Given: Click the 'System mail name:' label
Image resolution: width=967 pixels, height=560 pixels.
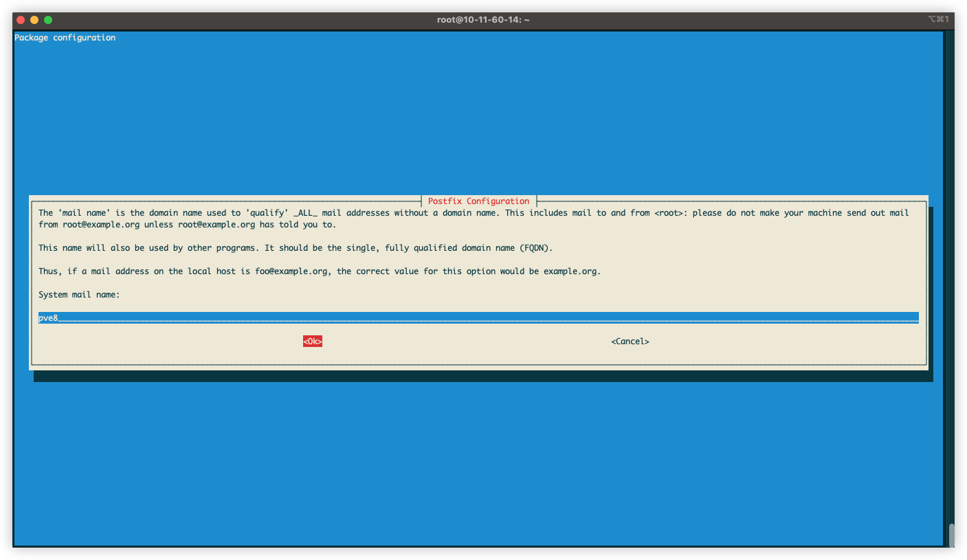Looking at the screenshot, I should tap(79, 295).
